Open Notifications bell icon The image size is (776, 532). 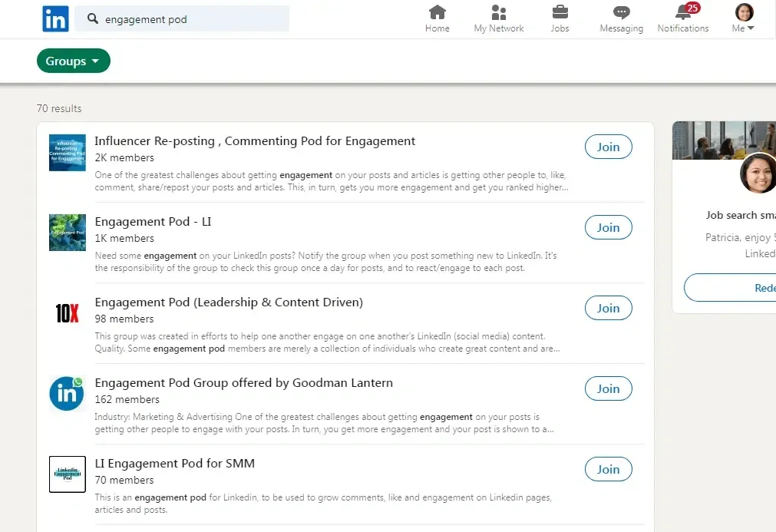point(683,13)
